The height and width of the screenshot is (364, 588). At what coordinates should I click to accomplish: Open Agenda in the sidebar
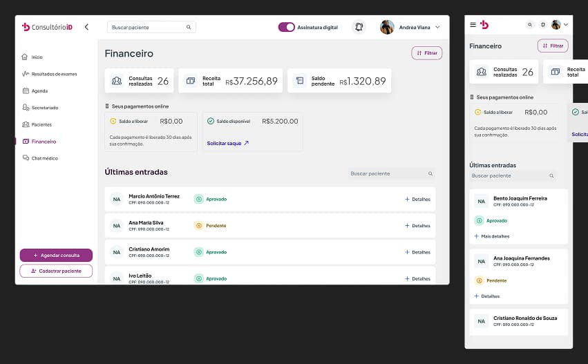click(x=39, y=90)
